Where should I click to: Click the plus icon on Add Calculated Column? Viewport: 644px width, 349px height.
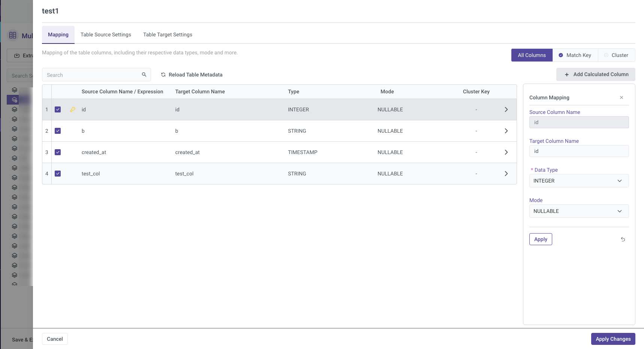click(x=567, y=75)
